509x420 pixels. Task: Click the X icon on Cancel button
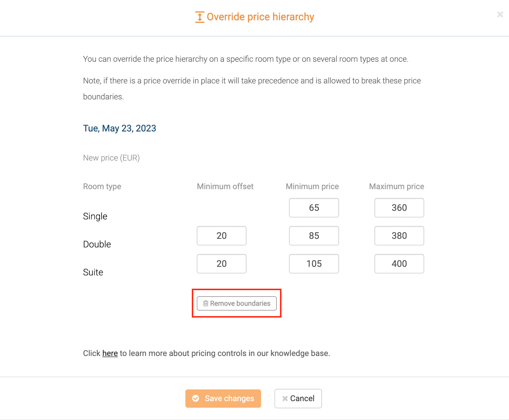(285, 398)
